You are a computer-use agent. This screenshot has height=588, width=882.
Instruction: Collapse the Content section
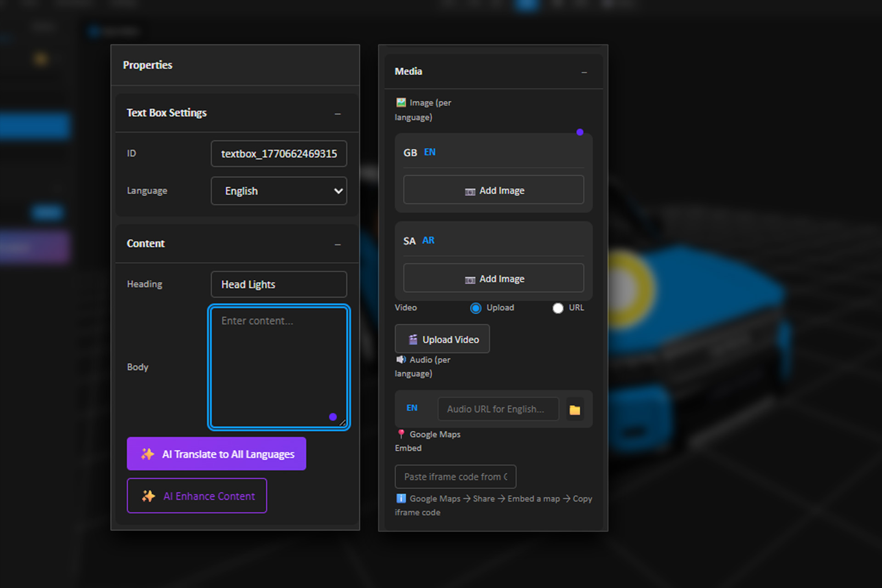[x=338, y=244]
